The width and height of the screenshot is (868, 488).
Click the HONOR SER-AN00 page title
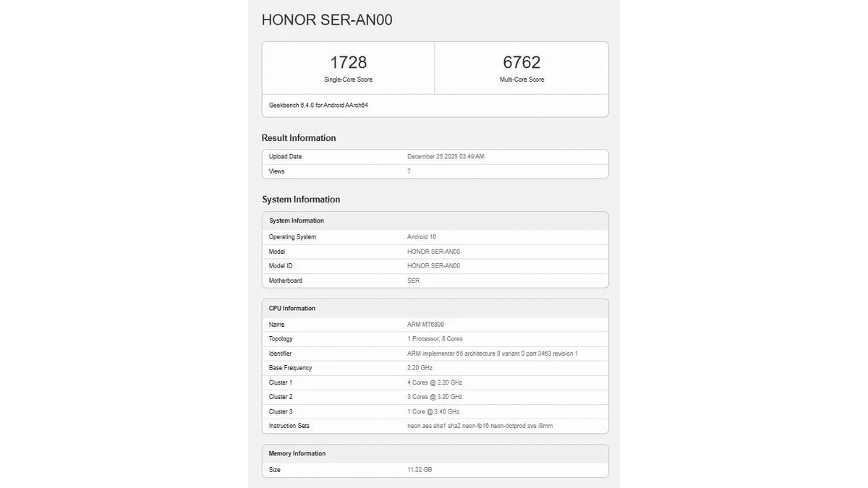point(327,20)
